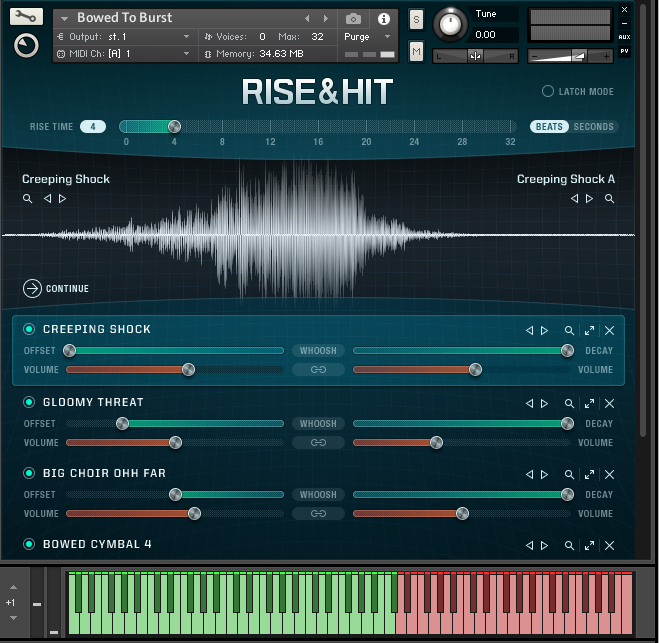Screen dimensions: 659x643
Task: Expand the Creeping Shock layer editor
Action: coord(589,330)
